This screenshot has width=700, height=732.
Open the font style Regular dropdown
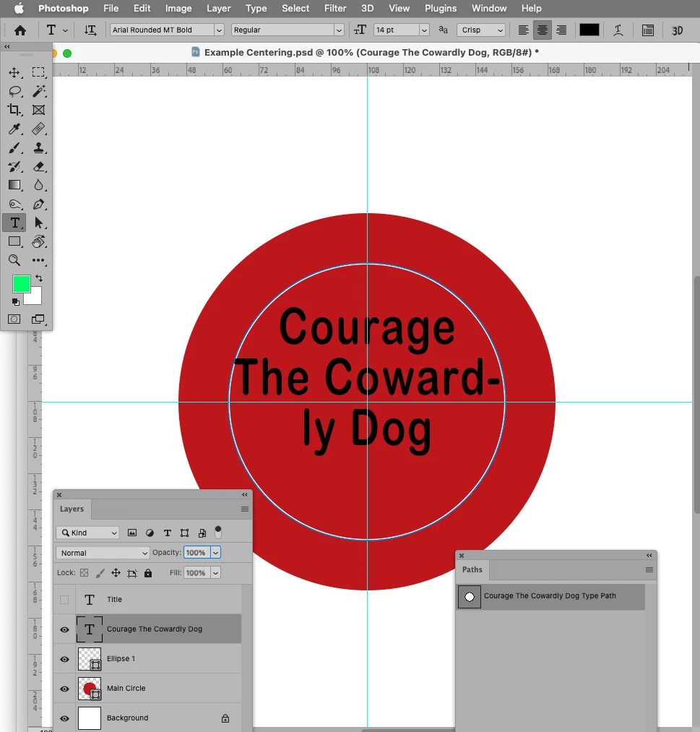pyautogui.click(x=340, y=30)
